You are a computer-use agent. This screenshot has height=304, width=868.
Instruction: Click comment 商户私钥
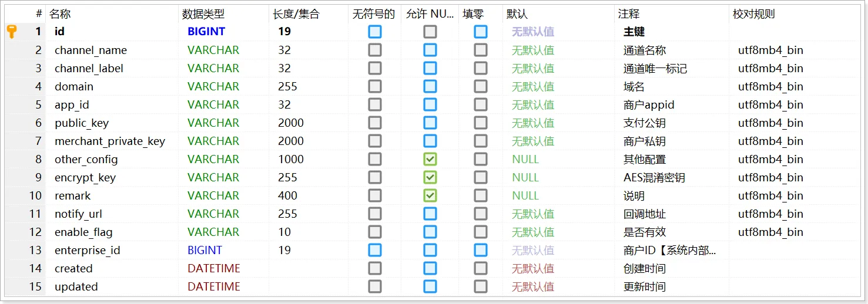coord(645,141)
